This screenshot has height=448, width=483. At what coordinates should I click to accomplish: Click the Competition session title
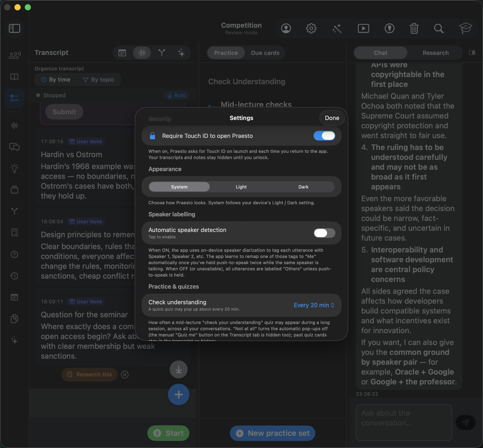pos(241,25)
